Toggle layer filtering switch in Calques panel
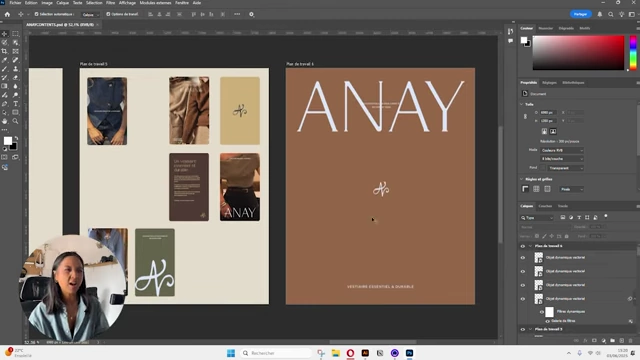The height and width of the screenshot is (360, 640). [x=606, y=216]
